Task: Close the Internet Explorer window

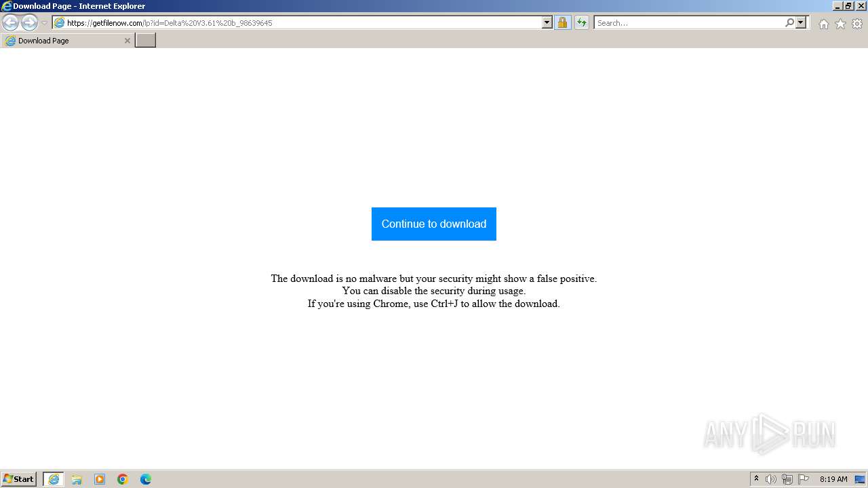Action: pos(860,6)
